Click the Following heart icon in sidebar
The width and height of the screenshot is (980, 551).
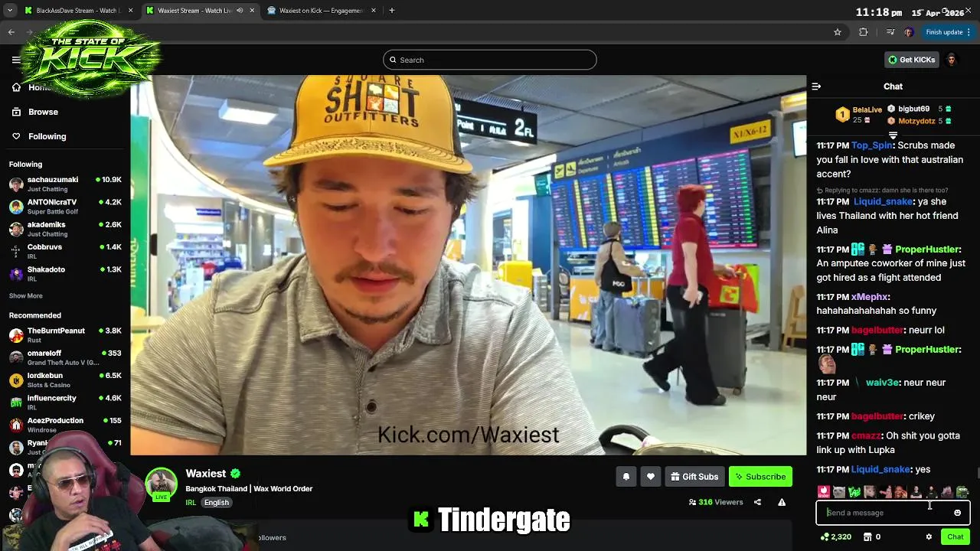[x=16, y=136]
